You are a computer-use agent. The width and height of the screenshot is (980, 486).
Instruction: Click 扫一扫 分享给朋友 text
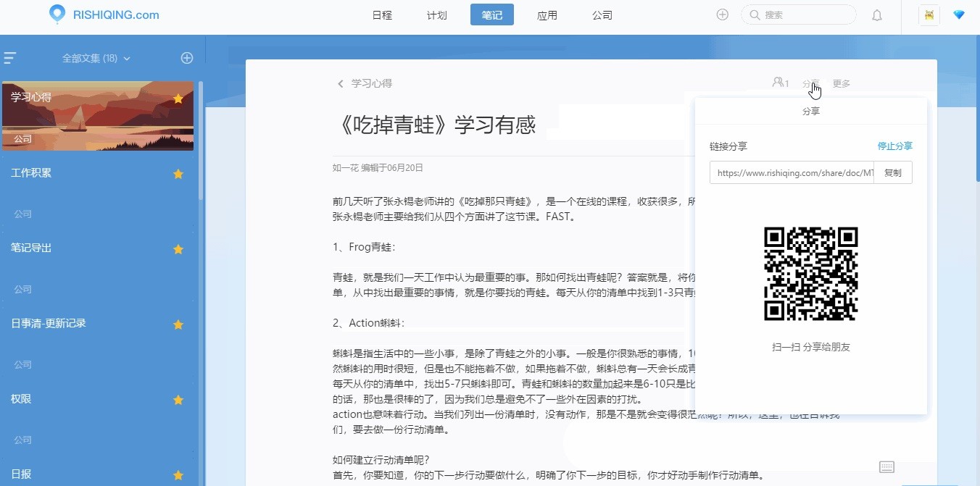(x=811, y=348)
